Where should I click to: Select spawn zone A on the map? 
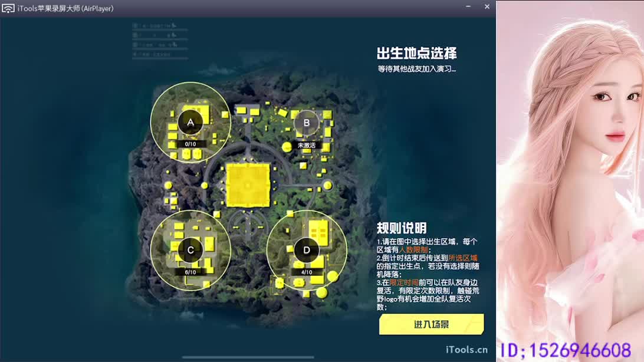pos(190,122)
